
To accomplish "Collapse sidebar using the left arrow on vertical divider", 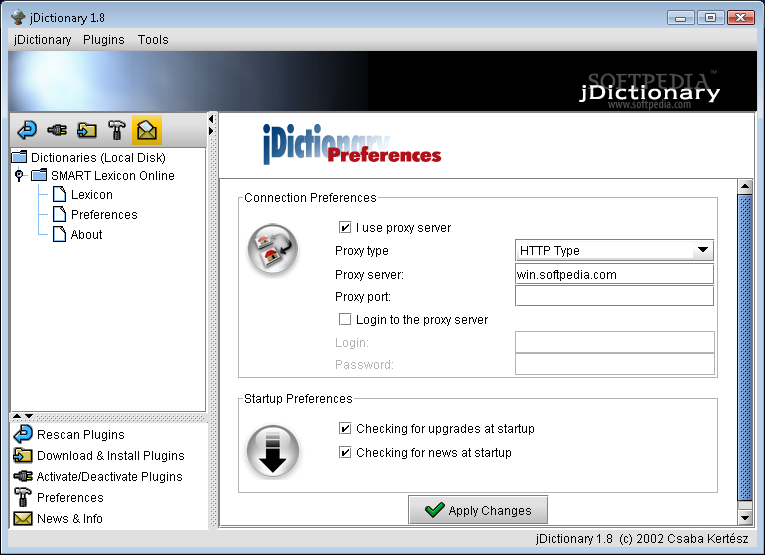I will [211, 119].
